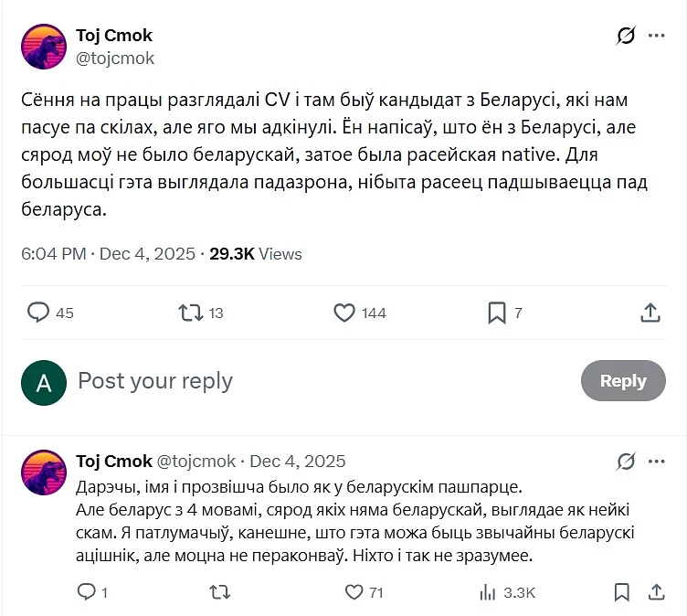
Task: Open the Toj Cmok profile avatar at top
Action: 42,48
